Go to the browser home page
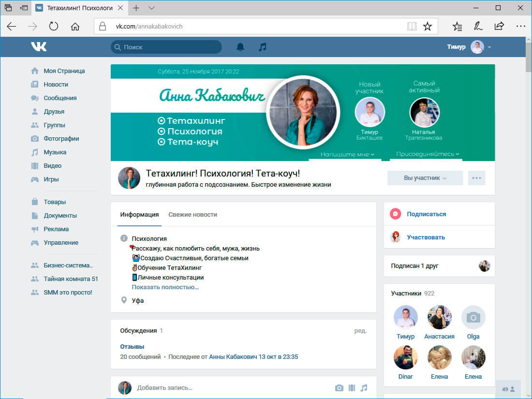The height and width of the screenshot is (399, 532). click(75, 27)
